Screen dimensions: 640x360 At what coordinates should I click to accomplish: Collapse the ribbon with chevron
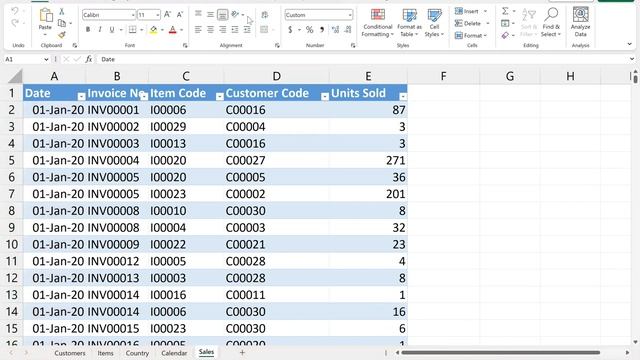coord(629,44)
